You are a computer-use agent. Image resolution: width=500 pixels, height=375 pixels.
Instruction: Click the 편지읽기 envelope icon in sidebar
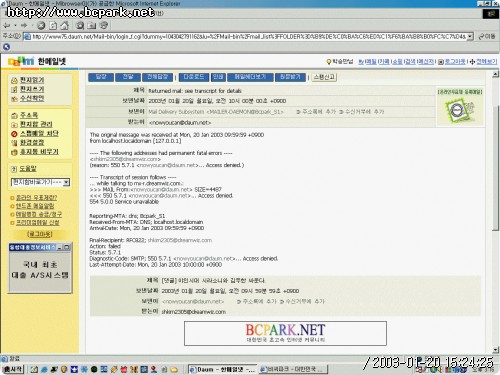coord(14,80)
